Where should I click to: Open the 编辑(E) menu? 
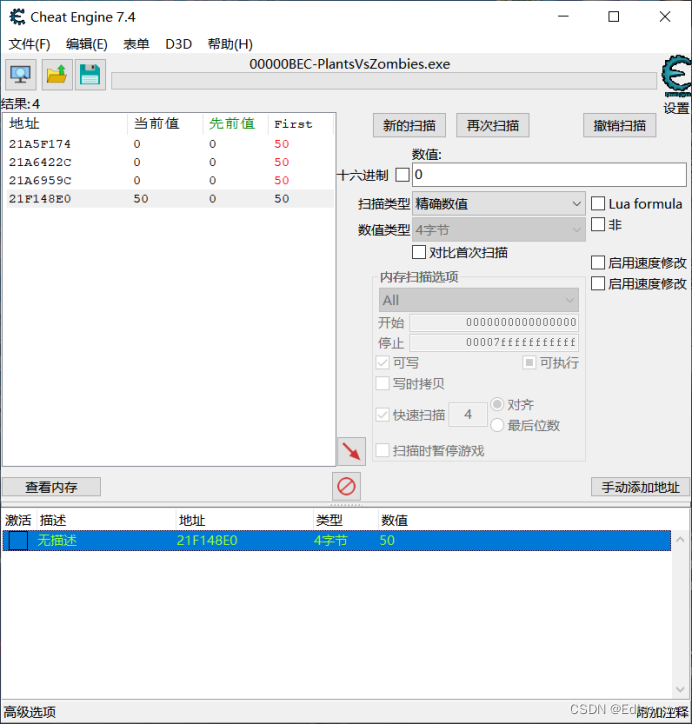tap(87, 44)
